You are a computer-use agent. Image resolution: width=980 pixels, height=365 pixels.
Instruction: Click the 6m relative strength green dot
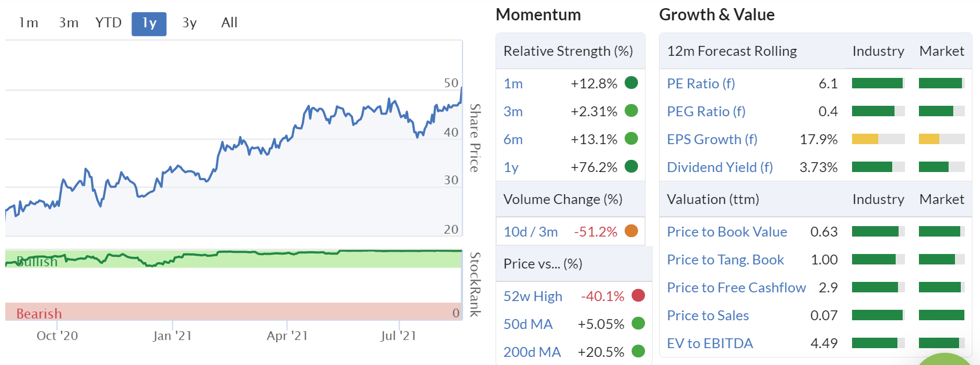tap(631, 138)
